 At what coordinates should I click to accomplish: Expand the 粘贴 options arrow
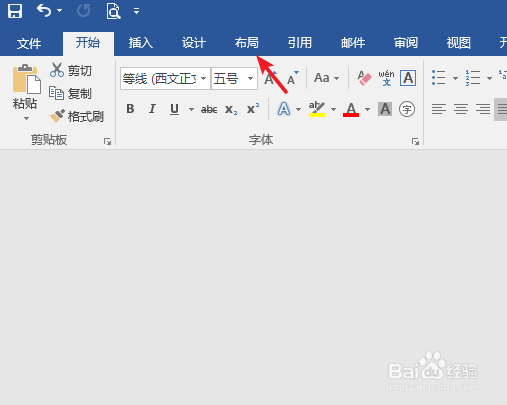(26, 118)
